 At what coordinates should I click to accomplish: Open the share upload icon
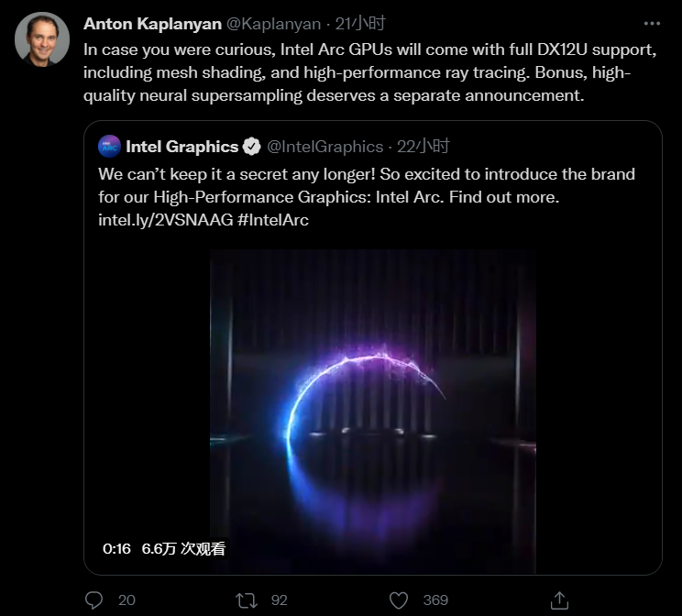[559, 600]
